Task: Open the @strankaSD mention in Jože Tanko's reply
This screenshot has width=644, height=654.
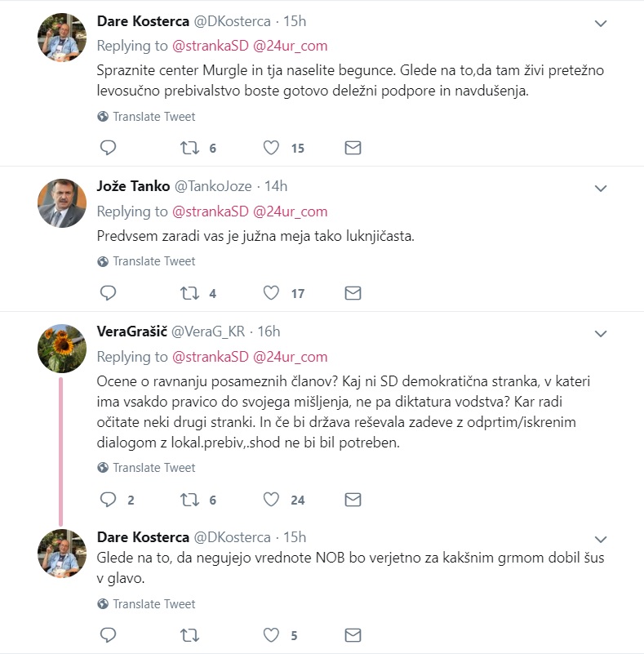Action: click(x=210, y=211)
